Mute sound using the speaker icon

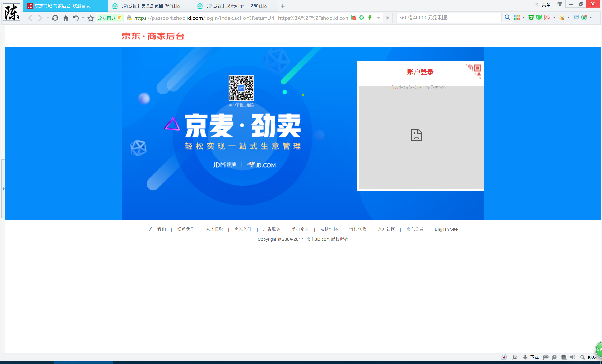pos(573,357)
